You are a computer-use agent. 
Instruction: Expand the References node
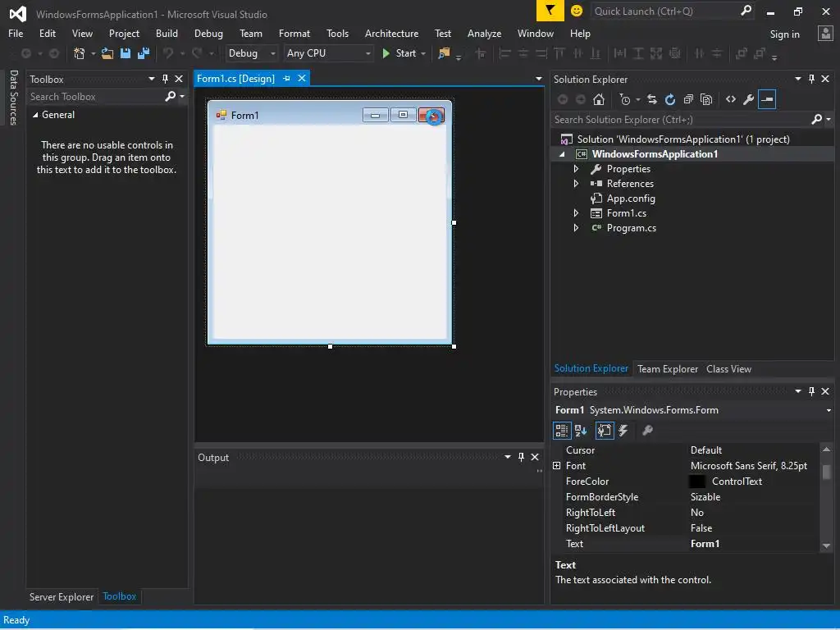coord(576,184)
